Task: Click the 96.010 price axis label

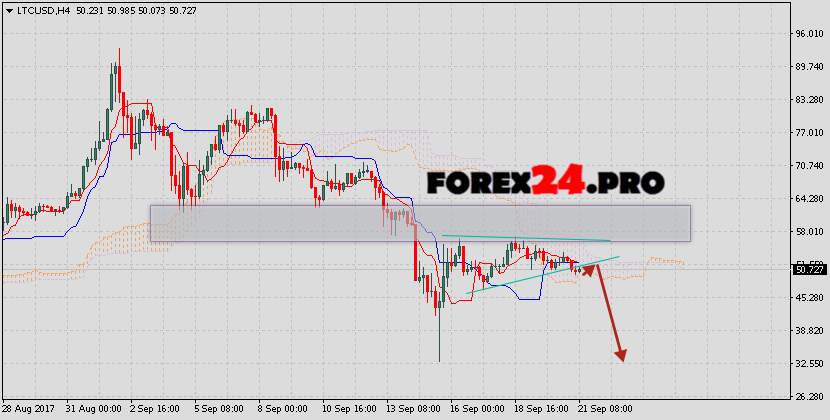Action: pyautogui.click(x=807, y=34)
